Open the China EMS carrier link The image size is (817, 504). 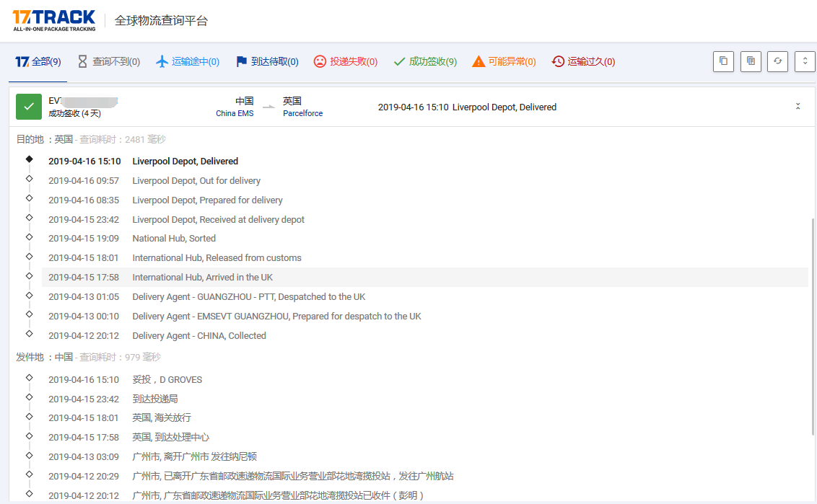pos(235,113)
